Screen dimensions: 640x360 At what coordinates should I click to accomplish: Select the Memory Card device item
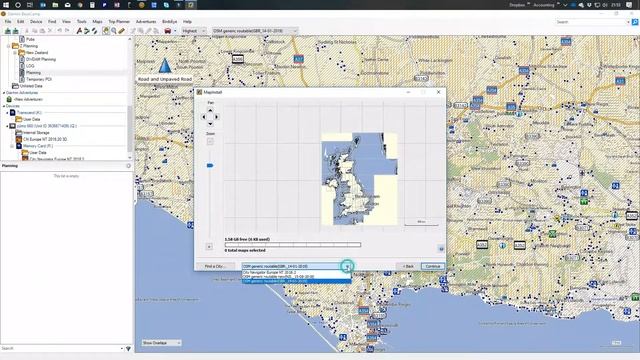[x=38, y=146]
